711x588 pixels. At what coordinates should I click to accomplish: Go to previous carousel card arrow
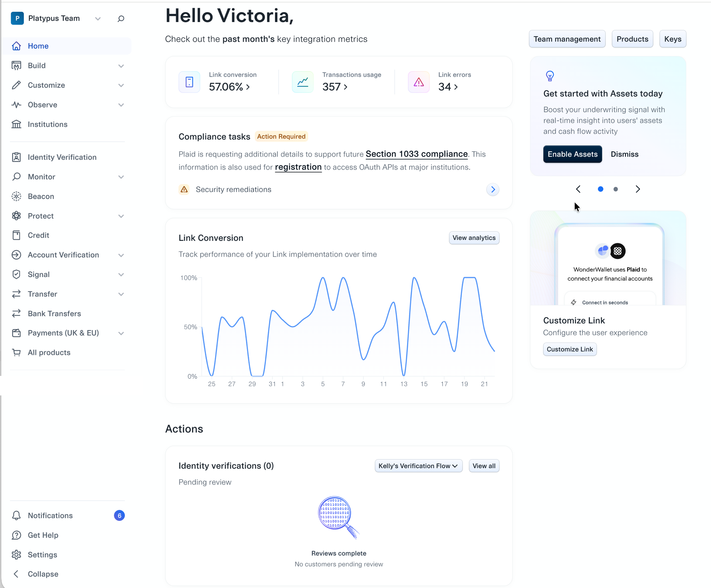click(x=578, y=189)
